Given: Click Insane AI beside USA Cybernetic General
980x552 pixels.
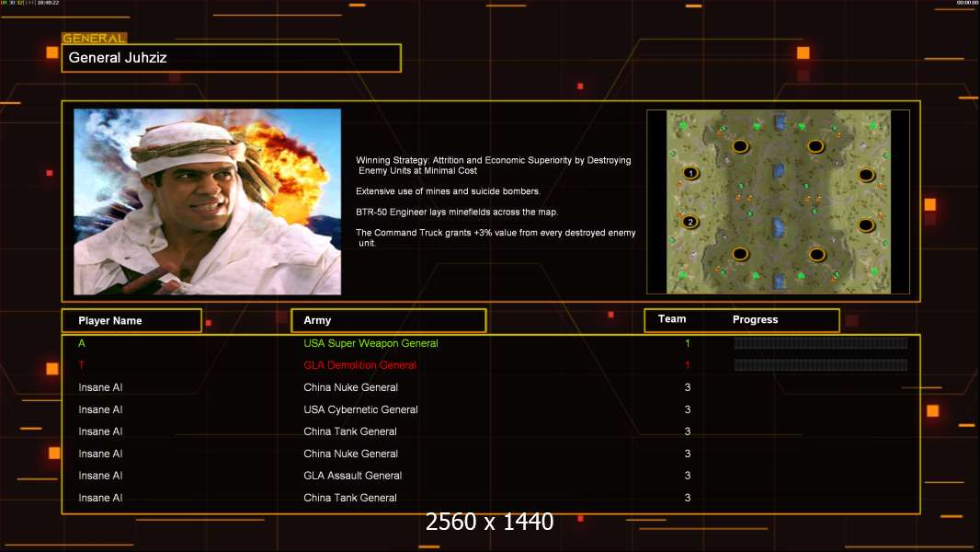Looking at the screenshot, I should pyautogui.click(x=100, y=409).
